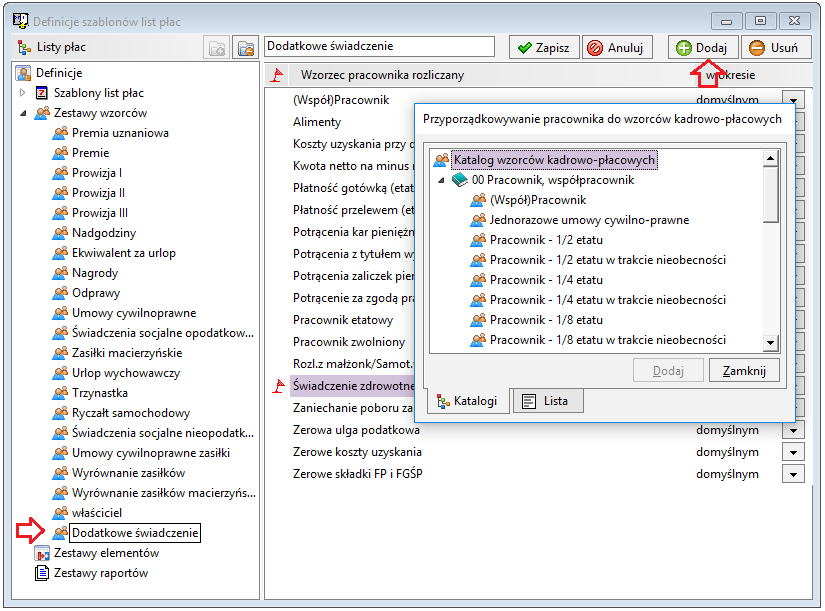Click the app icon in the title bar
Image resolution: width=825 pixels, height=611 pixels.
coord(21,21)
